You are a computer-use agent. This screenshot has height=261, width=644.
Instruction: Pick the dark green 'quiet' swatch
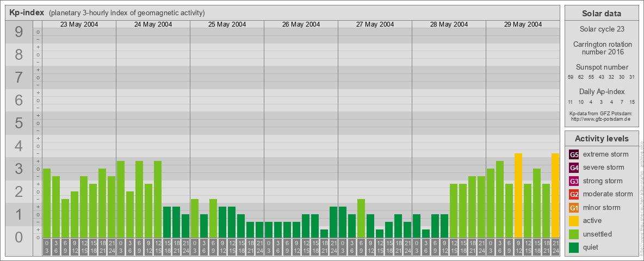pos(574,247)
